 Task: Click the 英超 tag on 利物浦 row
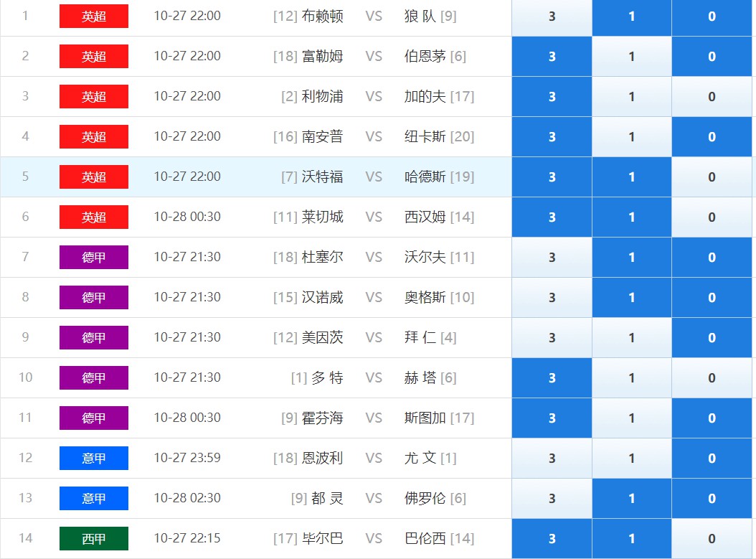click(94, 96)
